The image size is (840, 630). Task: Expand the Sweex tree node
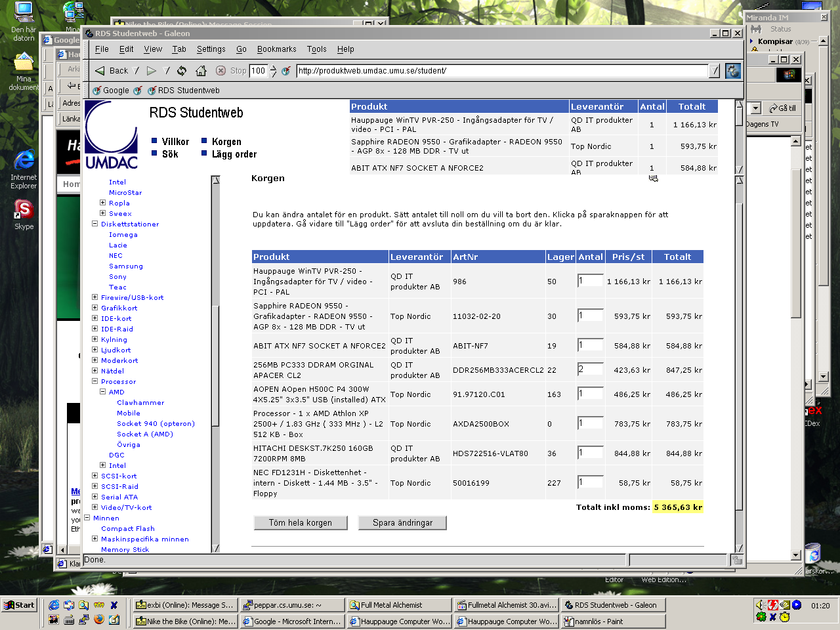tap(102, 213)
